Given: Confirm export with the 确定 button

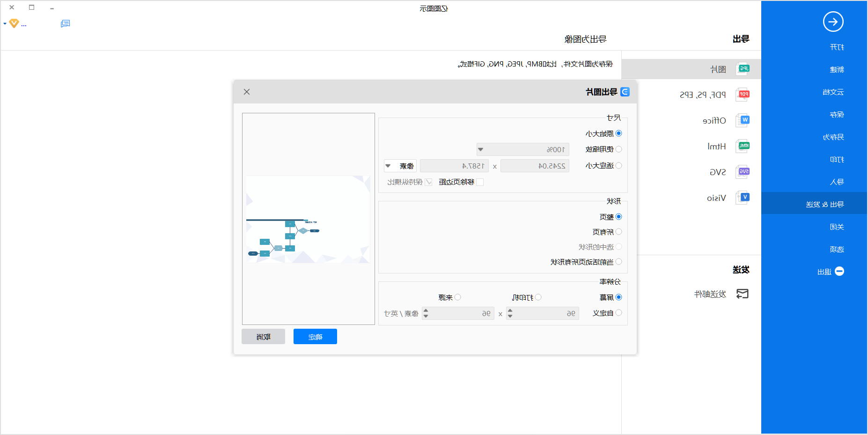Looking at the screenshot, I should [315, 337].
